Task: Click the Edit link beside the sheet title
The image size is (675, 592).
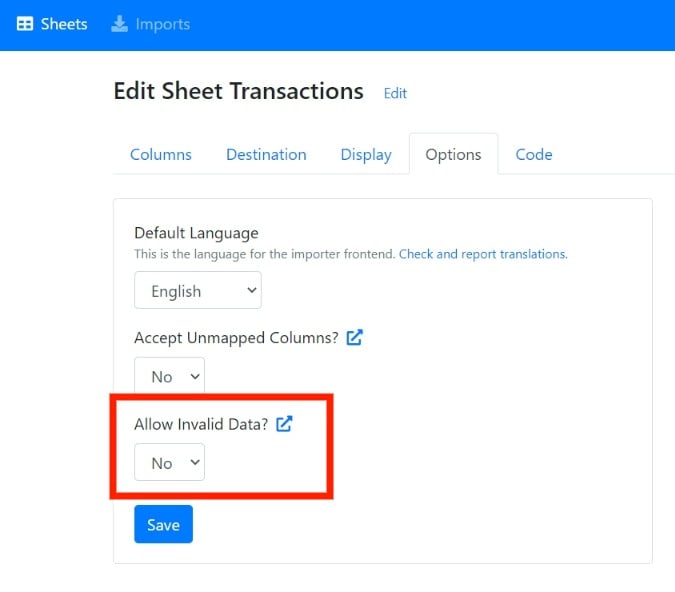Action: coord(395,93)
